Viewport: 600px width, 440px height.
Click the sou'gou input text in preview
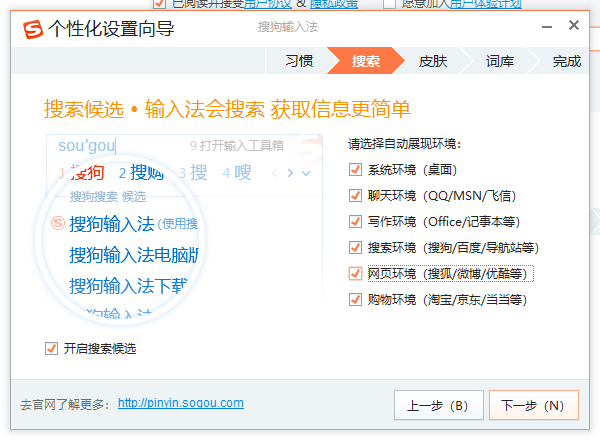[x=86, y=145]
